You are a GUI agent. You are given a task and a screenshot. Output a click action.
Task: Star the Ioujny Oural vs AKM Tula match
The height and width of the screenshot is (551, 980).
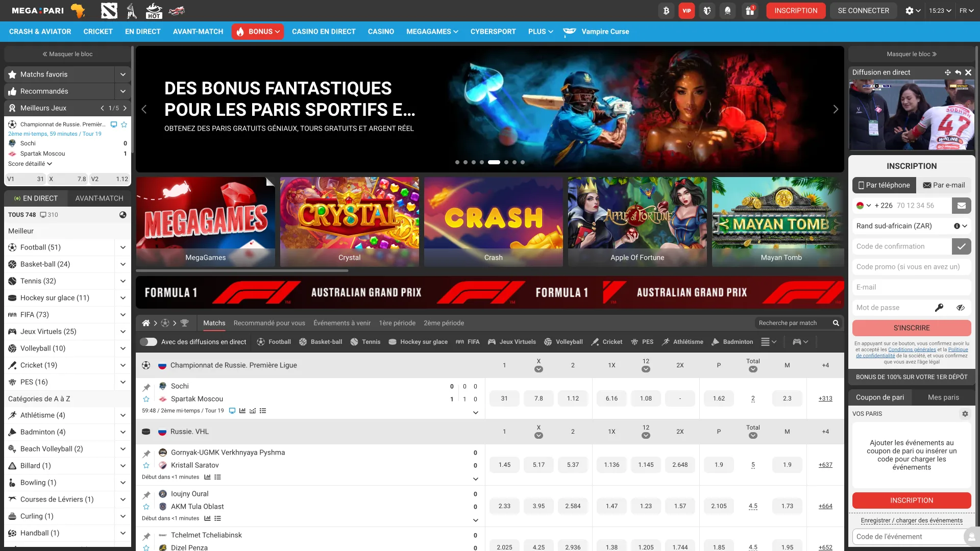coord(146,506)
